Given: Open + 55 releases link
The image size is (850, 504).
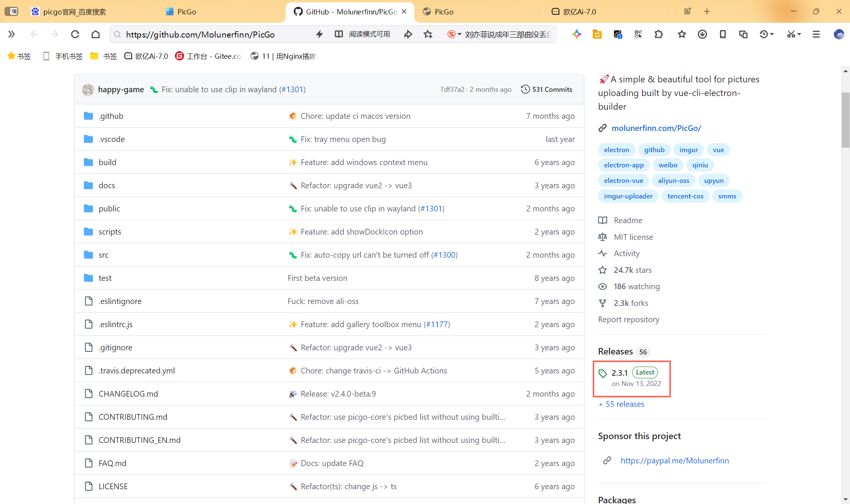Looking at the screenshot, I should click(x=621, y=404).
